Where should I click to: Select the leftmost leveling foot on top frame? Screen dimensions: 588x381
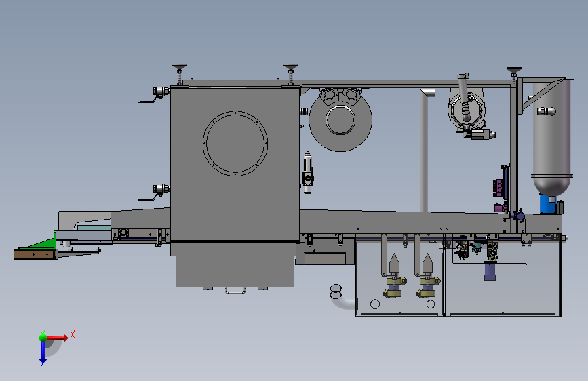coord(180,74)
